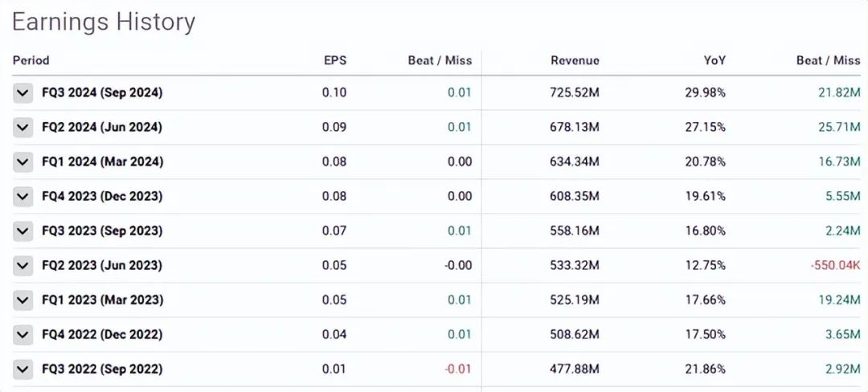868x392 pixels.
Task: Click the FQ3 2024 (Sep 2024) period label
Action: tap(102, 92)
